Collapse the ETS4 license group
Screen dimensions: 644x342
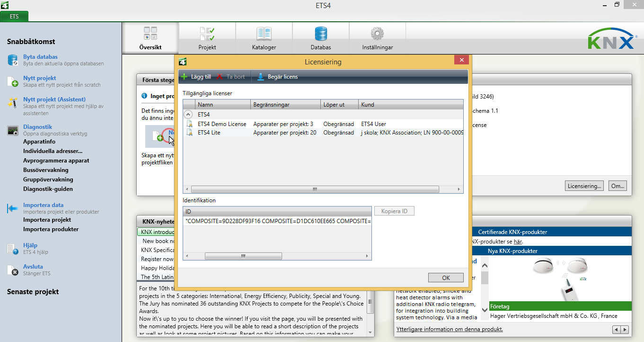pos(188,115)
